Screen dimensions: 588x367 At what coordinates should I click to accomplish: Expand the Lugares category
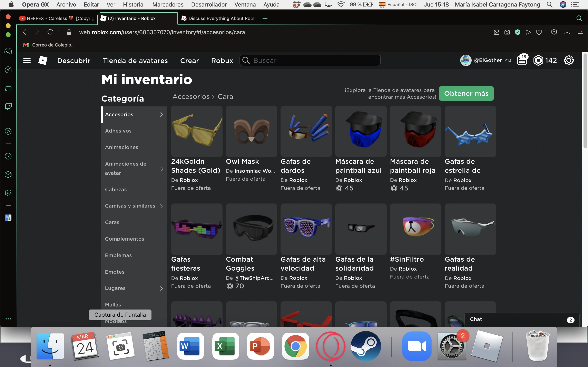pyautogui.click(x=161, y=288)
